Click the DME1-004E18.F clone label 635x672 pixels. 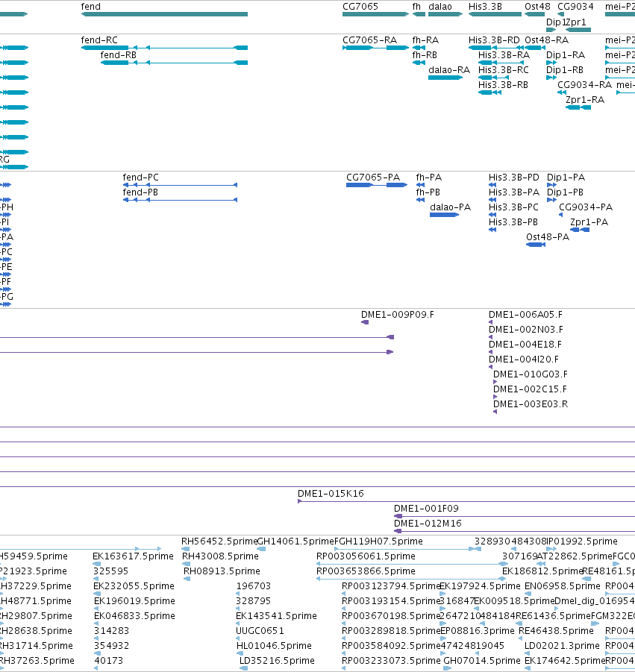tap(525, 345)
